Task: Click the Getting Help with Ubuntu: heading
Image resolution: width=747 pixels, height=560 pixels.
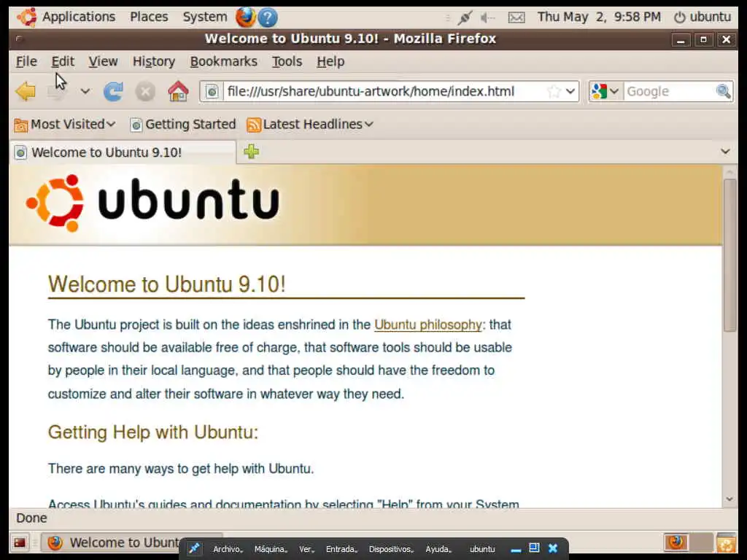Action: coord(153,432)
